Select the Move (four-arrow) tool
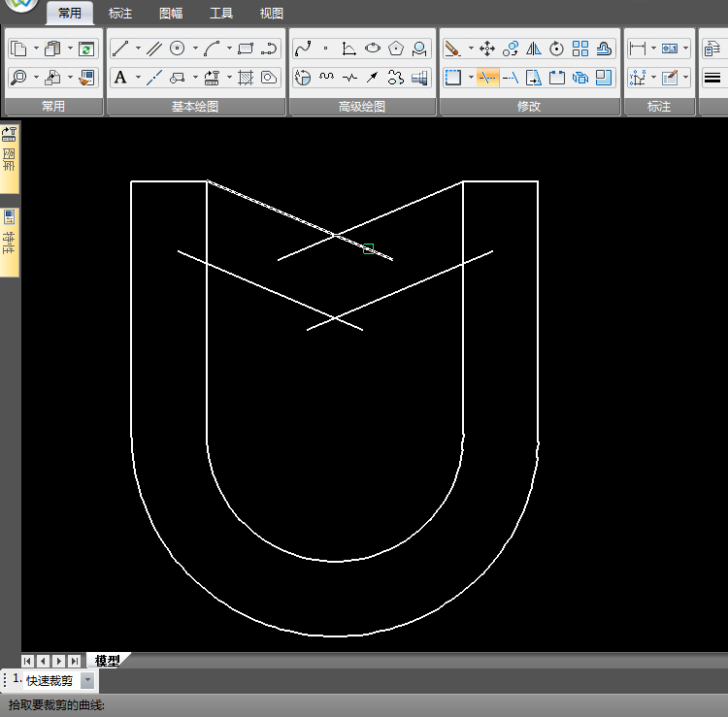This screenshot has height=717, width=728. (487, 49)
